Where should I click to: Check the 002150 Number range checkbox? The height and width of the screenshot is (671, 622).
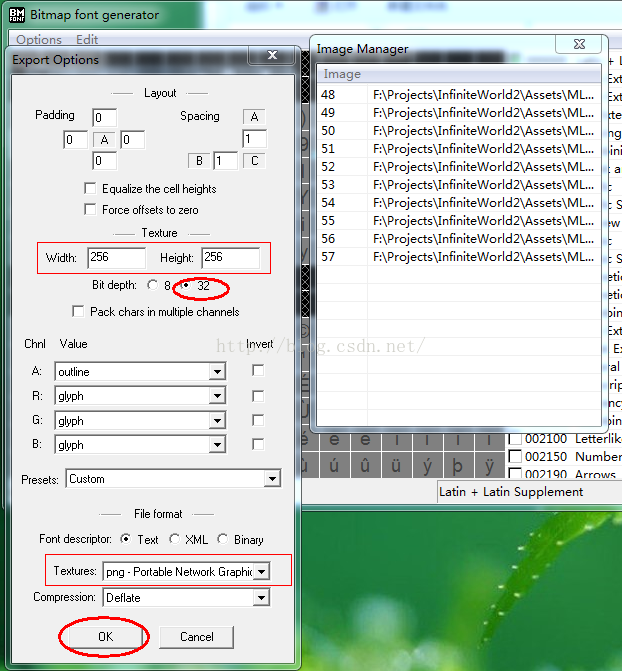[x=515, y=457]
